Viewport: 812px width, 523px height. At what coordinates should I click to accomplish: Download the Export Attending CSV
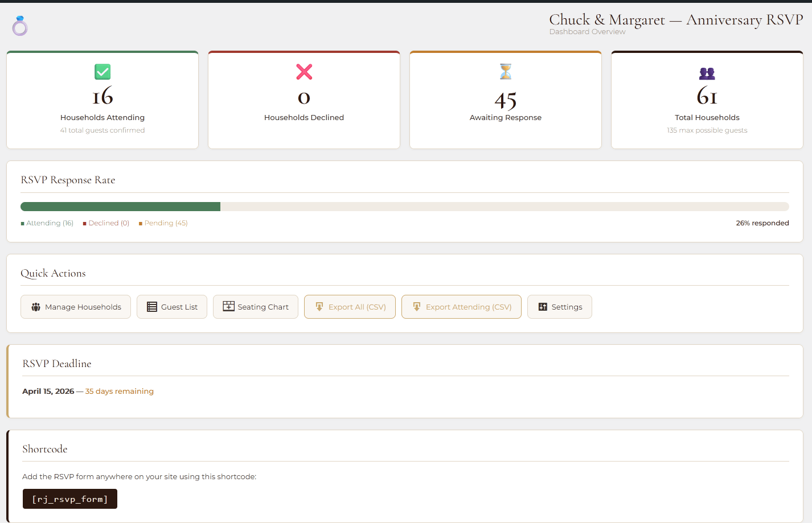click(461, 307)
